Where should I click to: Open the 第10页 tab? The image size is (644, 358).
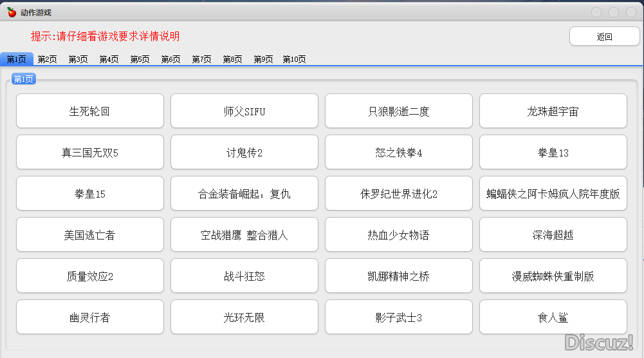tap(294, 59)
